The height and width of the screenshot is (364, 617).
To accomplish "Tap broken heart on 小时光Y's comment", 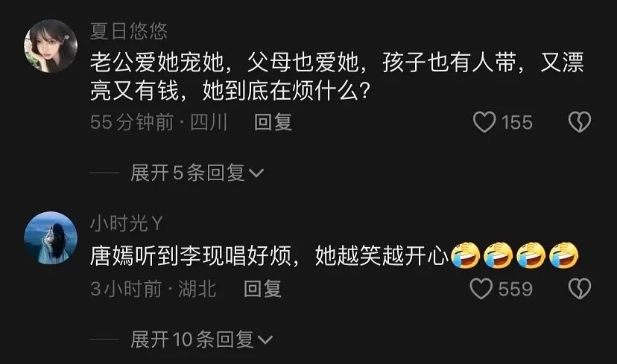I will (x=580, y=289).
